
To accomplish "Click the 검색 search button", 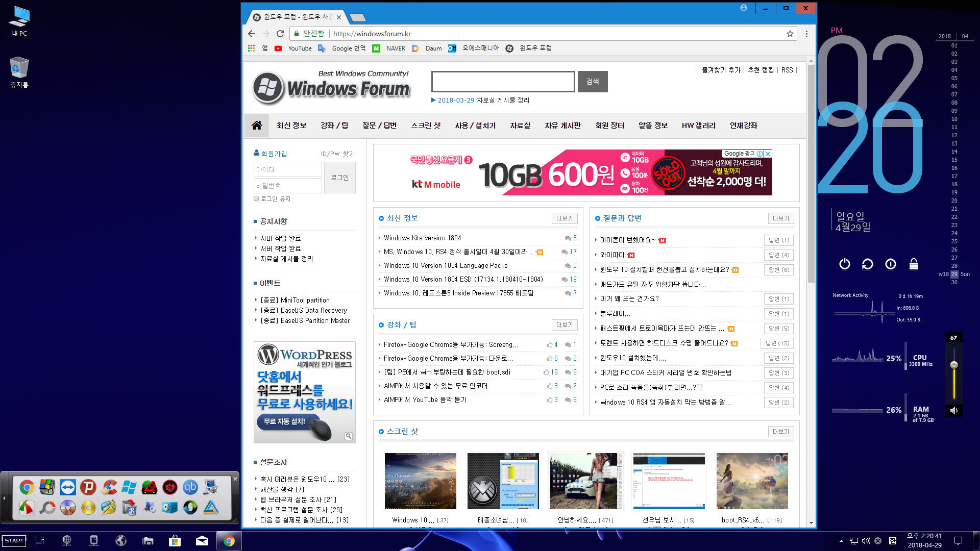I will (593, 82).
